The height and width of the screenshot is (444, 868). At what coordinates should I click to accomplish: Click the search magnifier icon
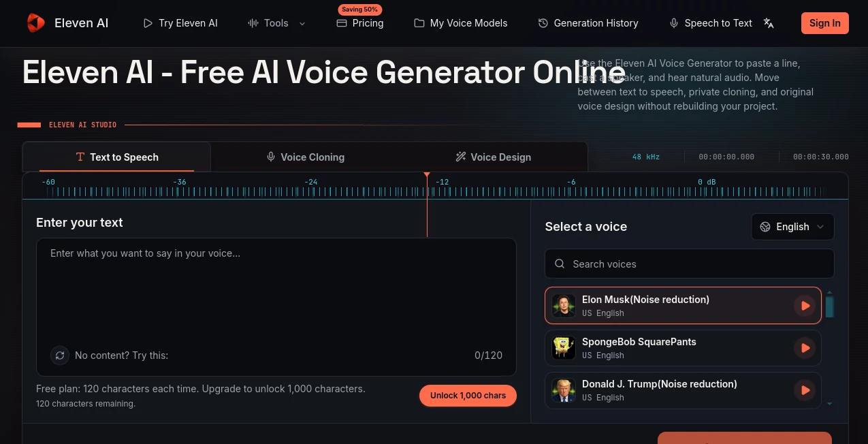(560, 264)
